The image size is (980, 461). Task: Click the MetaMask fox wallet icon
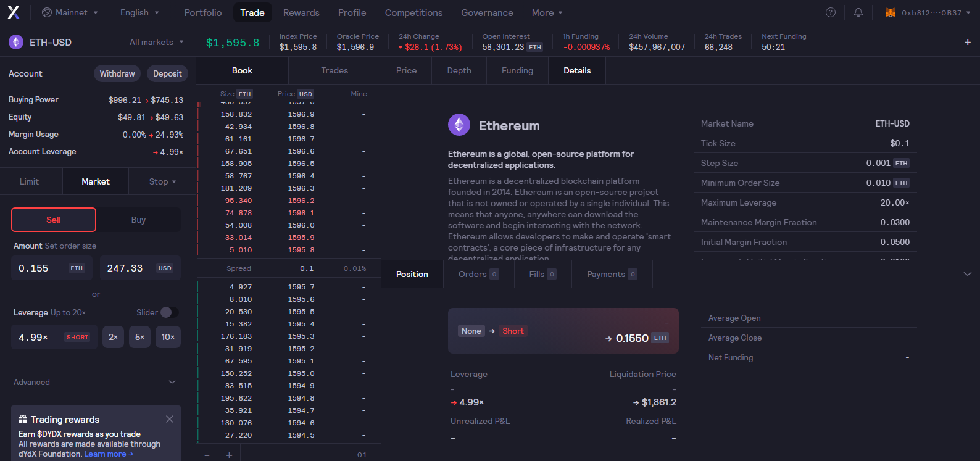[891, 12]
